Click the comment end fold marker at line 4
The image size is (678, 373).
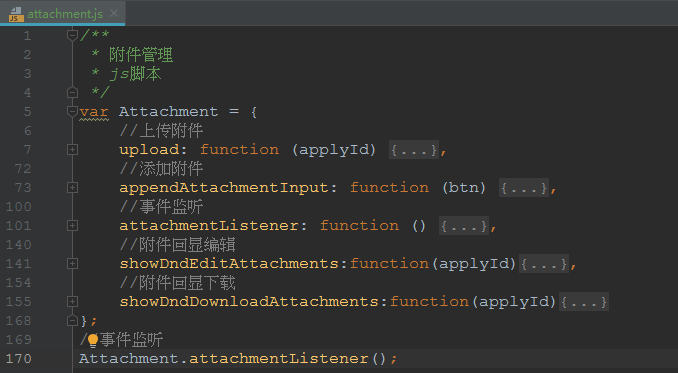coord(72,92)
